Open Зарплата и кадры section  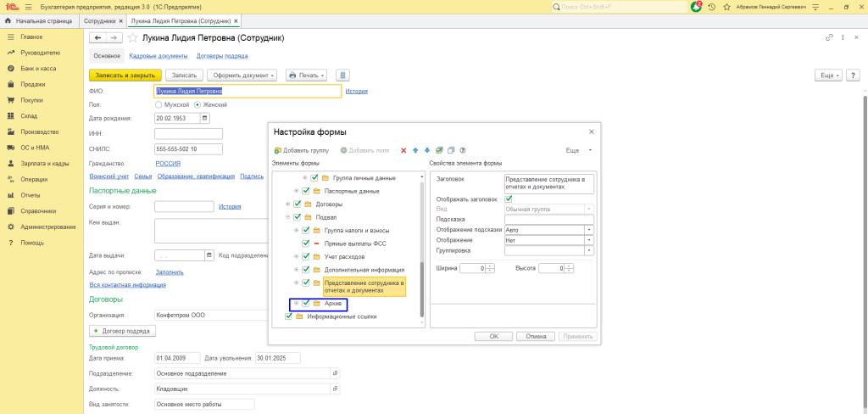point(45,164)
